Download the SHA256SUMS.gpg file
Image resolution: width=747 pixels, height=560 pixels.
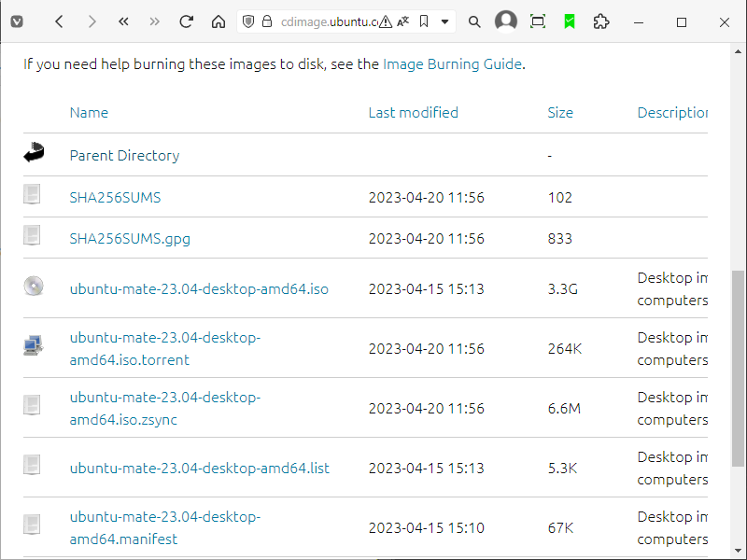point(130,238)
